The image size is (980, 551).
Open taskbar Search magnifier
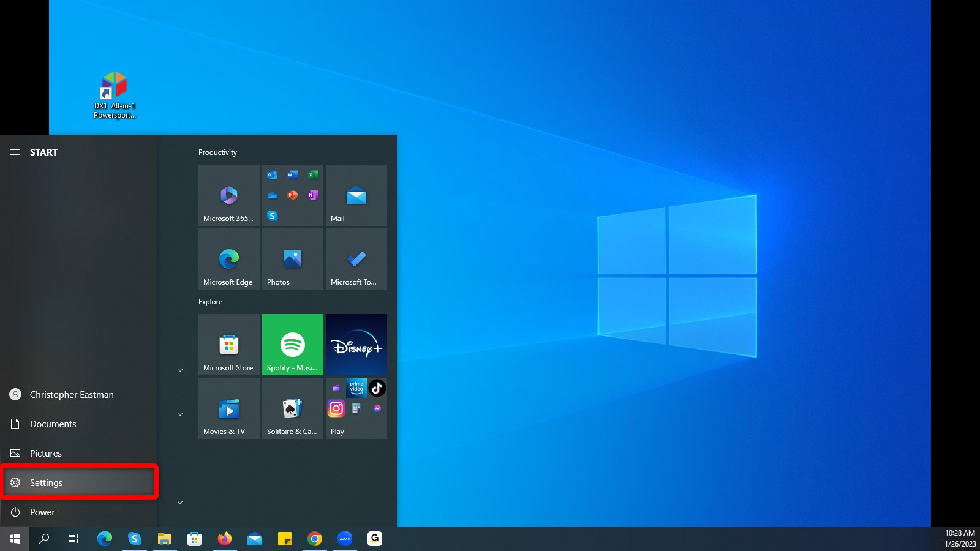(44, 539)
